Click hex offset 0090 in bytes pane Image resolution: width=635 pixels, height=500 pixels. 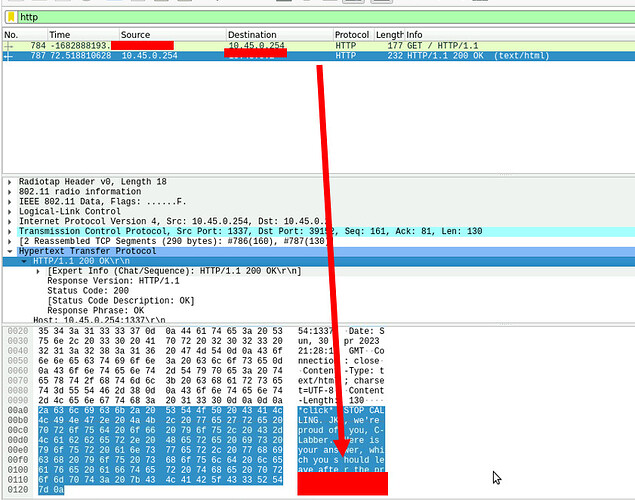18,400
